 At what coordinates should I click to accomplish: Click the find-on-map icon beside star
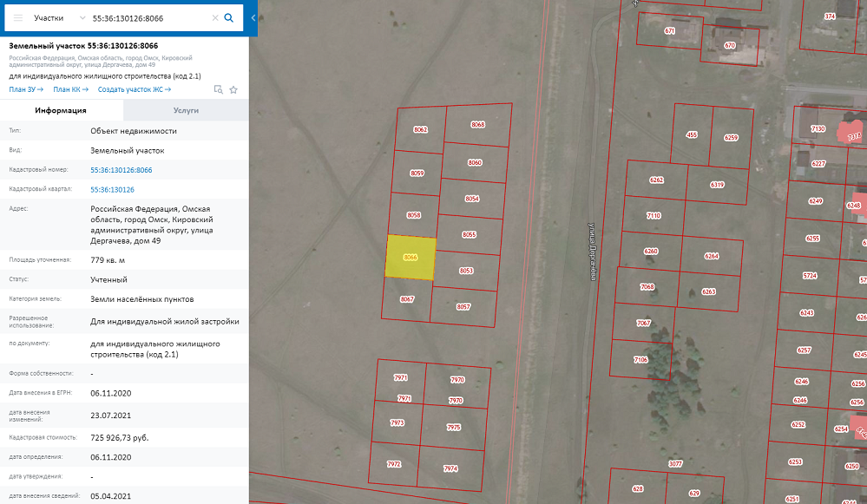(219, 89)
